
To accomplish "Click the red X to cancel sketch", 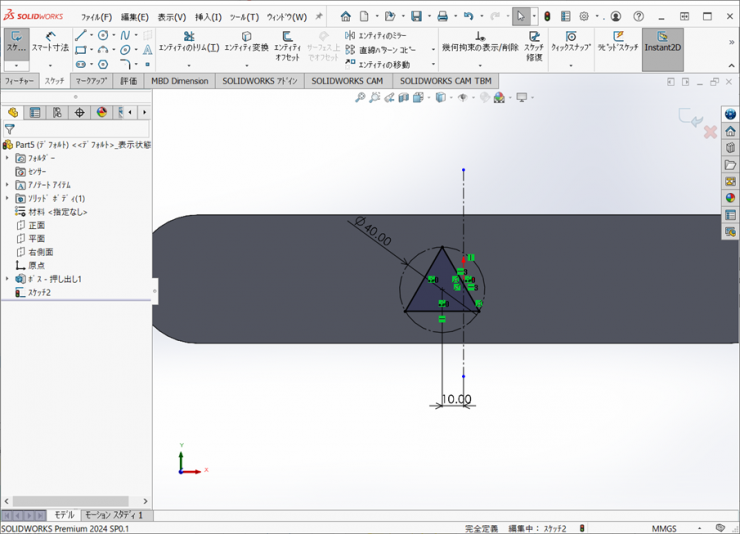I will click(x=710, y=132).
